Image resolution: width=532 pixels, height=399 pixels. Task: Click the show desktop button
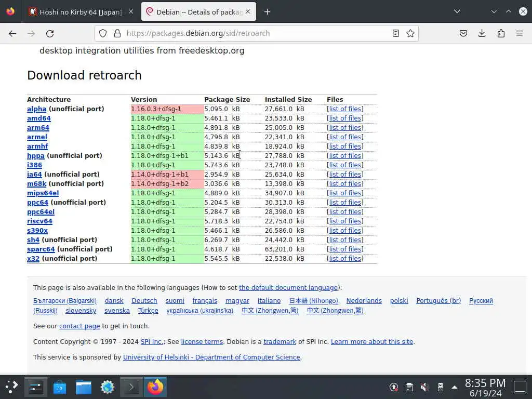tap(520, 387)
